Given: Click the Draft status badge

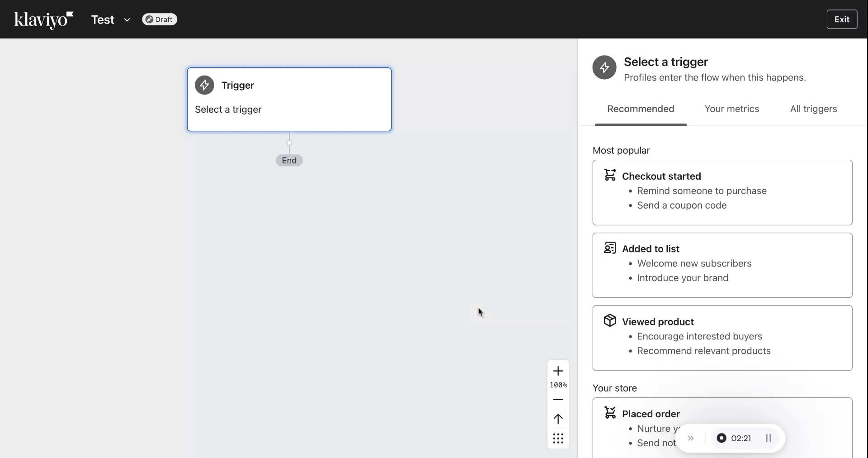Looking at the screenshot, I should (x=159, y=19).
